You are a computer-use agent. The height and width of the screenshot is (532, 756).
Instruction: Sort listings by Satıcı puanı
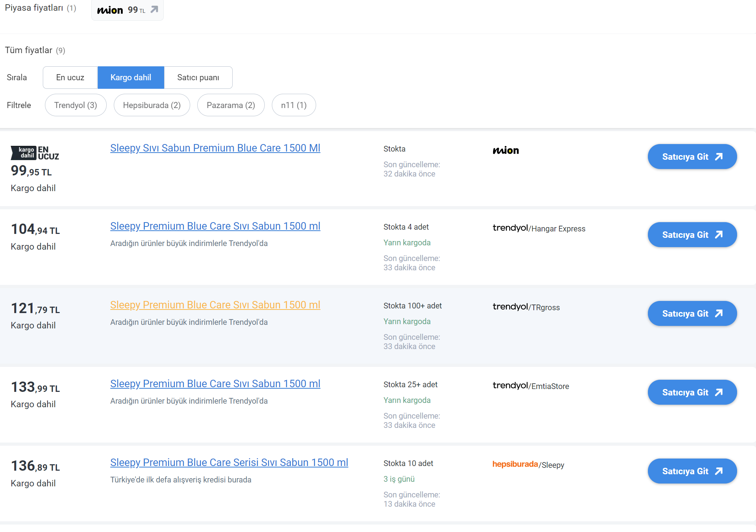point(198,77)
